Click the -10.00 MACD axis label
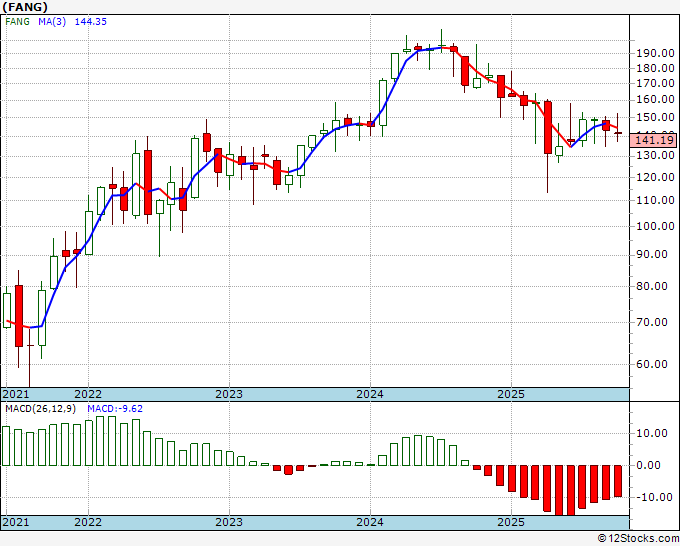 click(654, 497)
